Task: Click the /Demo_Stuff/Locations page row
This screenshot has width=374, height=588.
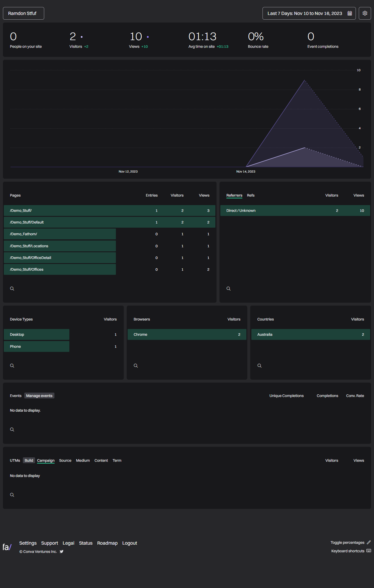Action: point(109,246)
